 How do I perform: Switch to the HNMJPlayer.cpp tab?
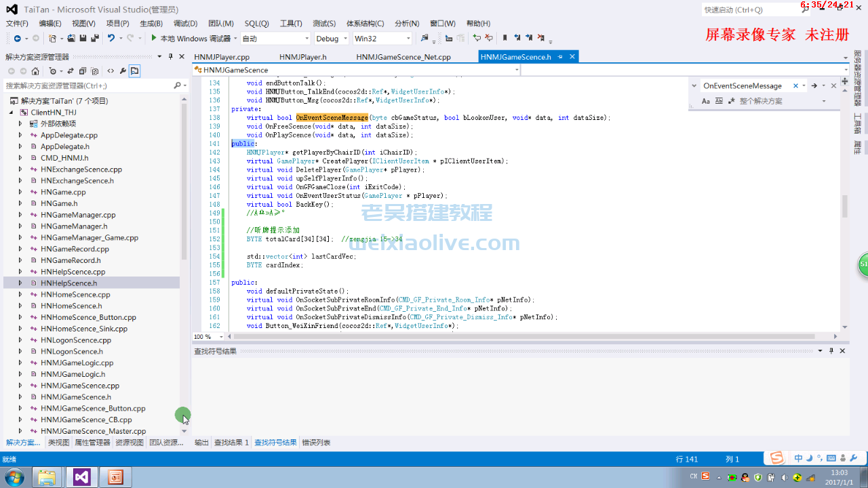pyautogui.click(x=222, y=57)
